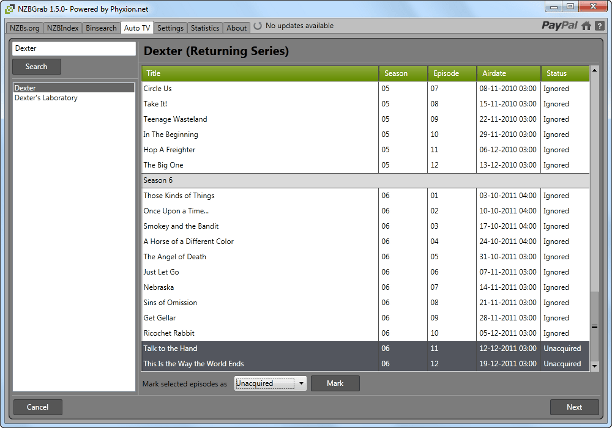The height and width of the screenshot is (428, 612).
Task: Select the Nebraska episode
Action: click(x=365, y=287)
